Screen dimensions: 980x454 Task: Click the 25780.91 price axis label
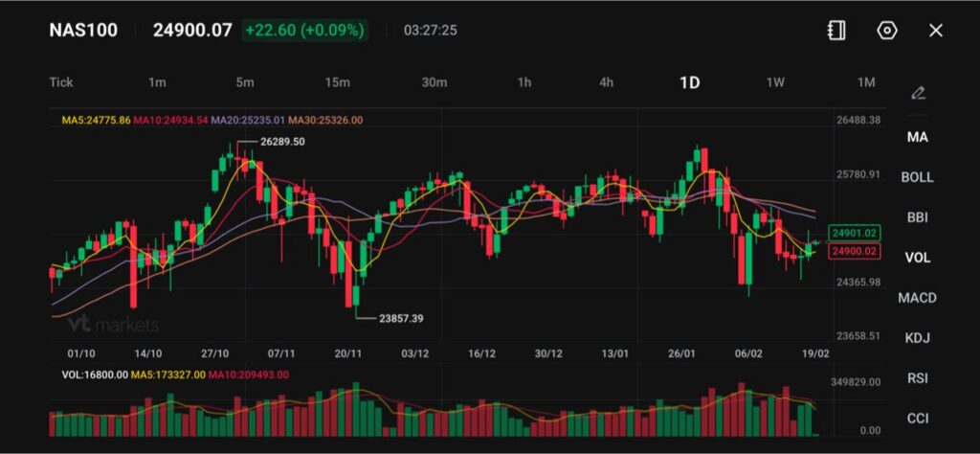pos(858,174)
